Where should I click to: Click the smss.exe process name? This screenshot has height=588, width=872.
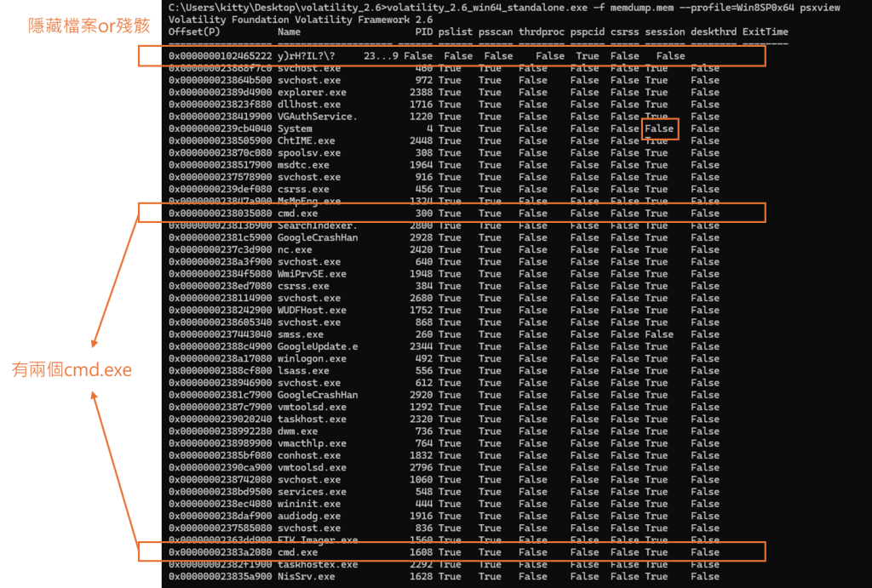click(301, 334)
